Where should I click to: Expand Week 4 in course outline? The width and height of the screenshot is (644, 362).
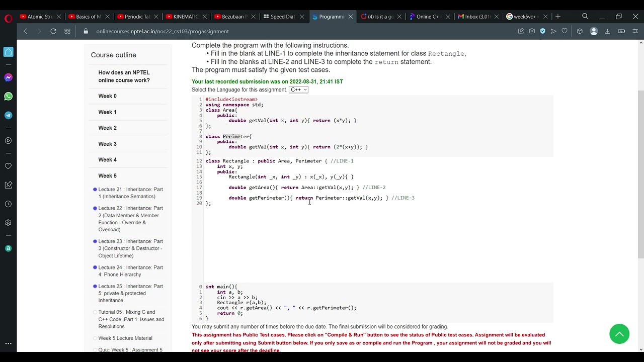[x=107, y=160]
